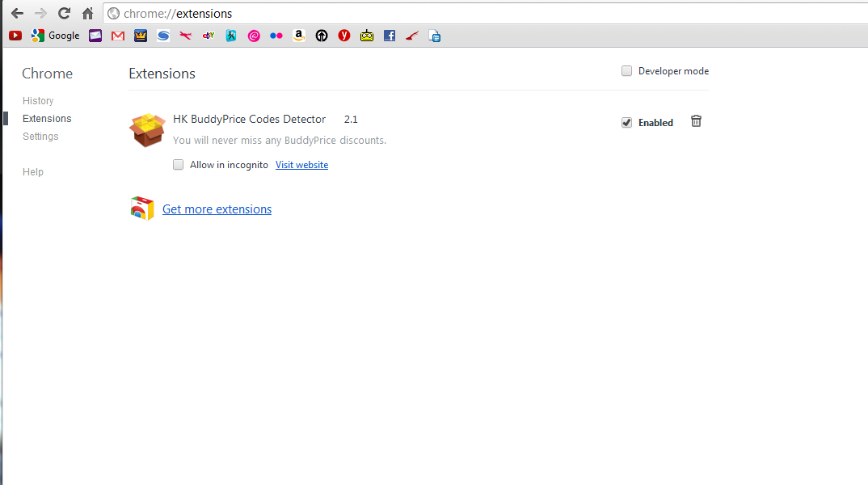The width and height of the screenshot is (868, 485).
Task: Open the eBay bookmark
Action: coord(209,36)
